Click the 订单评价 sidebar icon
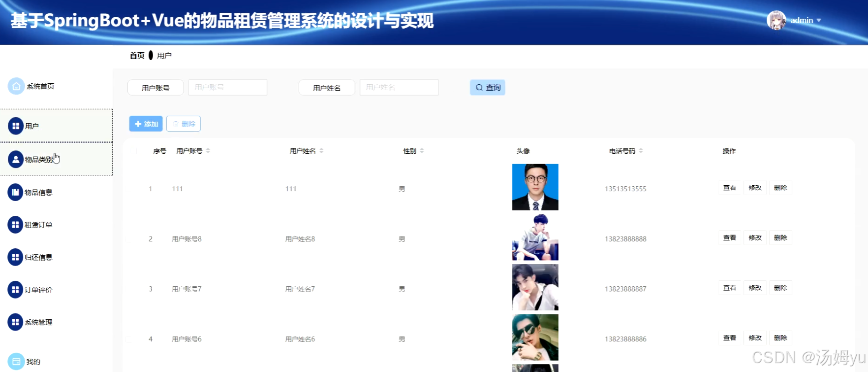 coord(15,290)
